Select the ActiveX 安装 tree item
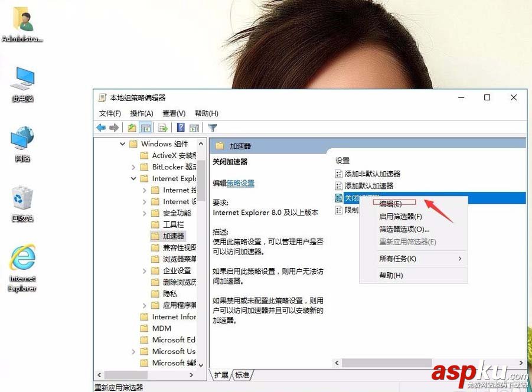This screenshot has width=532, height=392. 174,156
